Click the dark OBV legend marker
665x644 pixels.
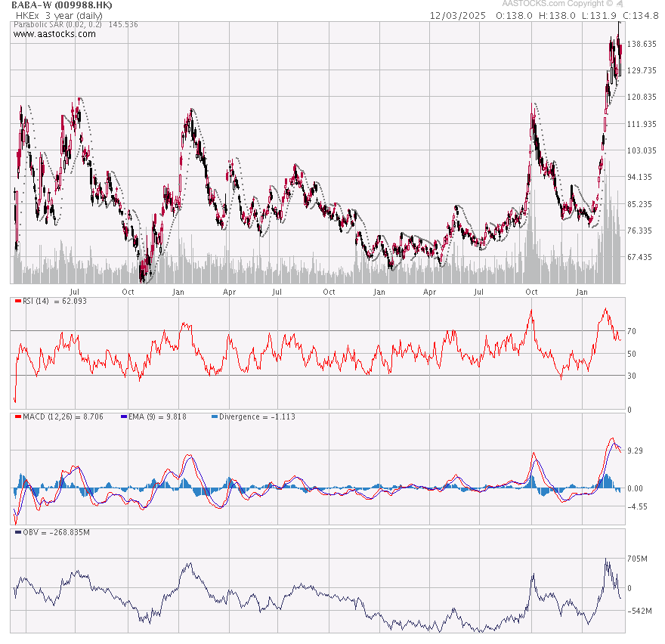point(18,532)
